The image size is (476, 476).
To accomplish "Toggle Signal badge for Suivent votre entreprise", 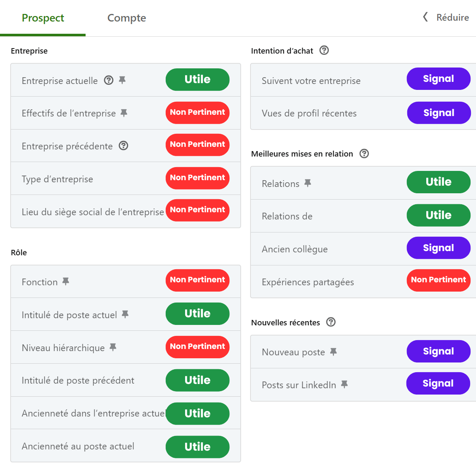I will [x=438, y=79].
